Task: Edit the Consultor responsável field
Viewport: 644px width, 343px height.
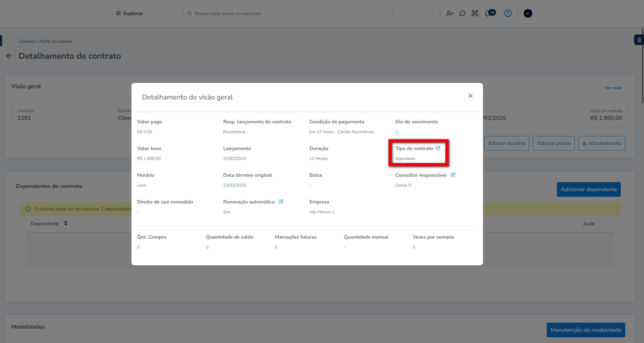Action: tap(453, 175)
